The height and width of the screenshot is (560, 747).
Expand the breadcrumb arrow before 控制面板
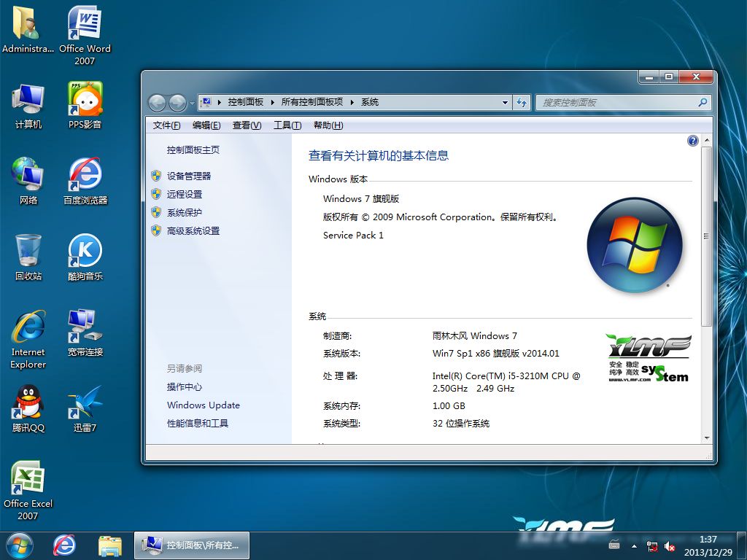click(x=219, y=102)
